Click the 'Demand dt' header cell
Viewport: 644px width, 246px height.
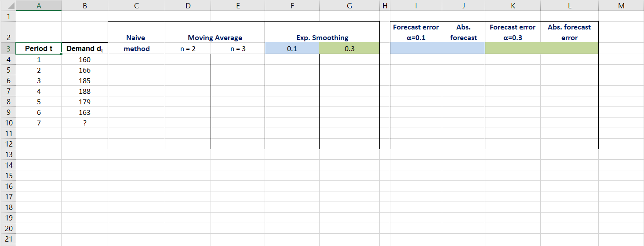point(85,48)
